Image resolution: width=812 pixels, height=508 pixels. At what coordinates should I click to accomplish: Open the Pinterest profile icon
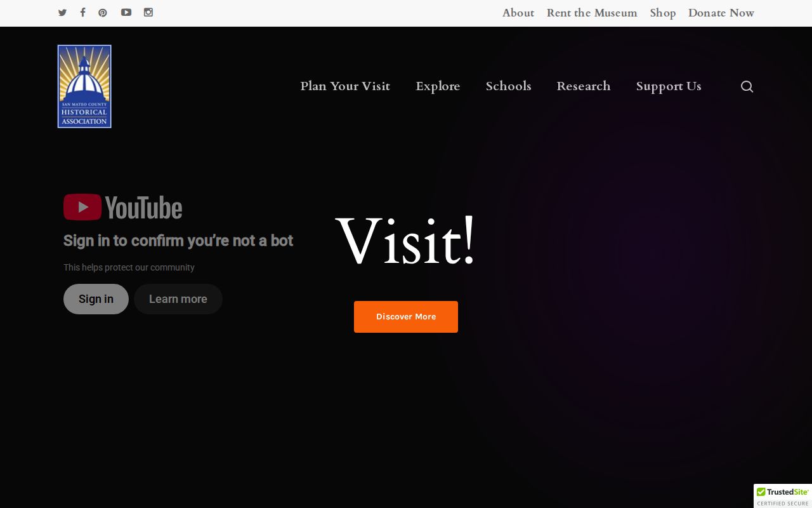pos(103,13)
